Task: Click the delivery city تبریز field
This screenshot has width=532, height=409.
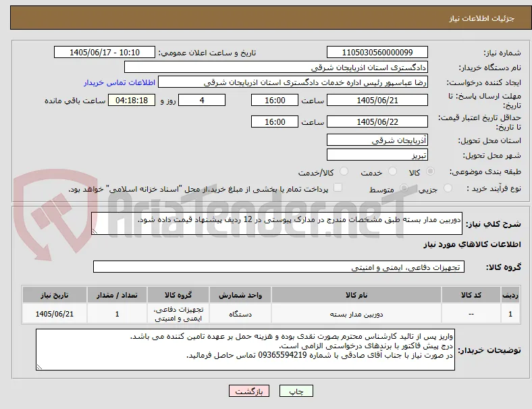Action: coord(377,155)
